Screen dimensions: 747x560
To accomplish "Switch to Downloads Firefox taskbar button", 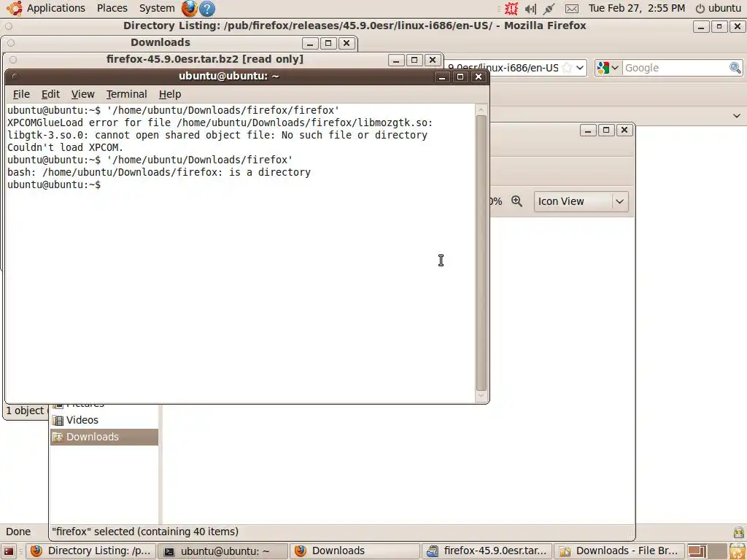I will pos(355,551).
